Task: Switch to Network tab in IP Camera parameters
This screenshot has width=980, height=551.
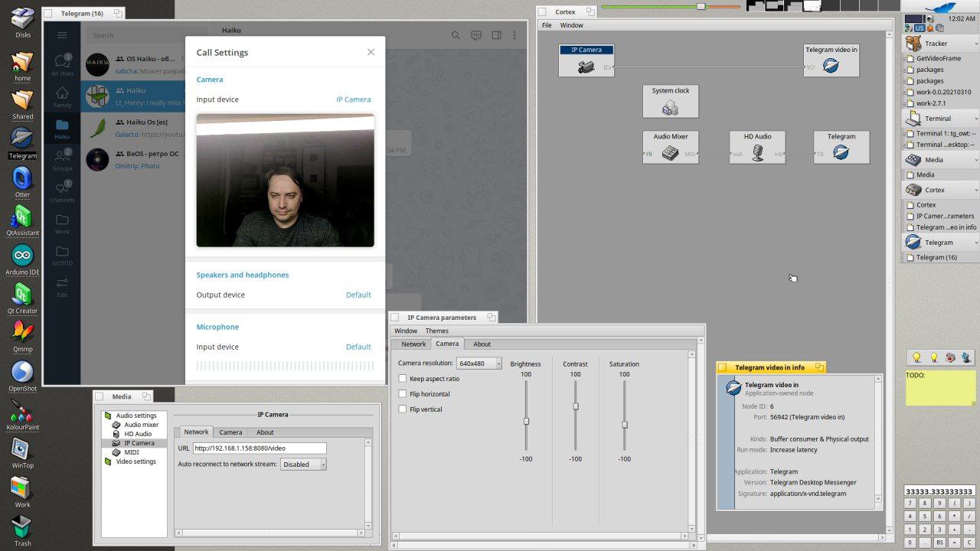Action: click(x=413, y=344)
